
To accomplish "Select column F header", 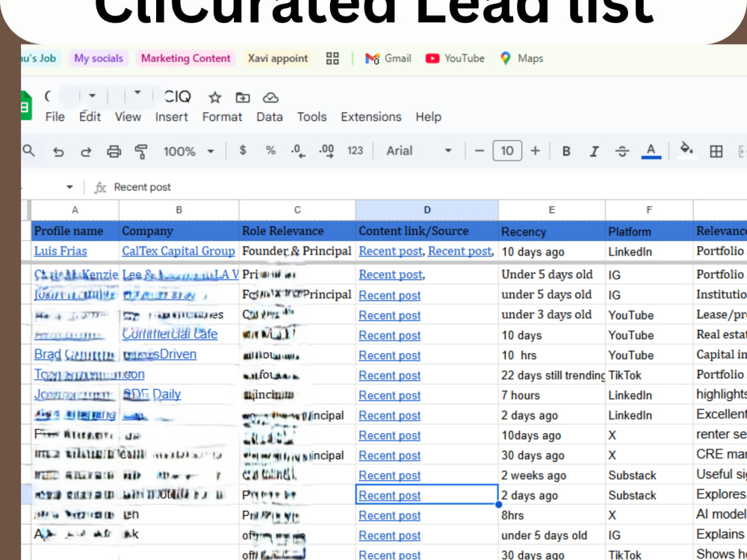I will point(649,210).
